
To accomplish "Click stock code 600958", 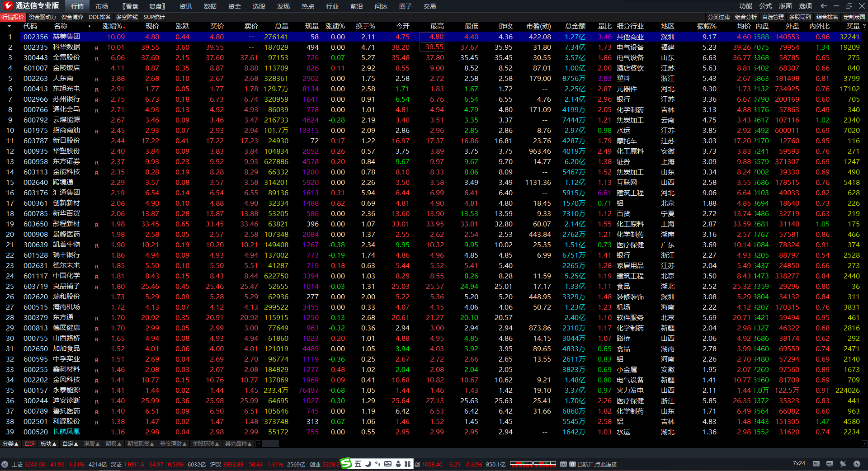I will pyautogui.click(x=36, y=161).
